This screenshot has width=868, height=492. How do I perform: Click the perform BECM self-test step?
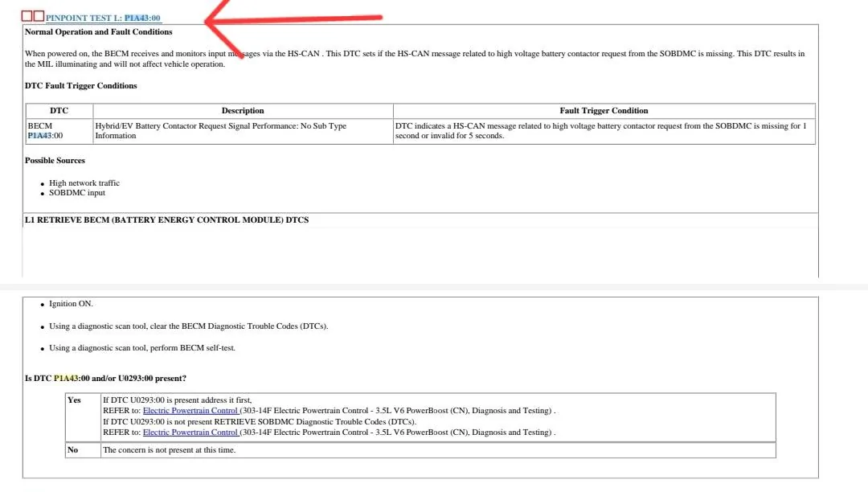[x=141, y=348]
